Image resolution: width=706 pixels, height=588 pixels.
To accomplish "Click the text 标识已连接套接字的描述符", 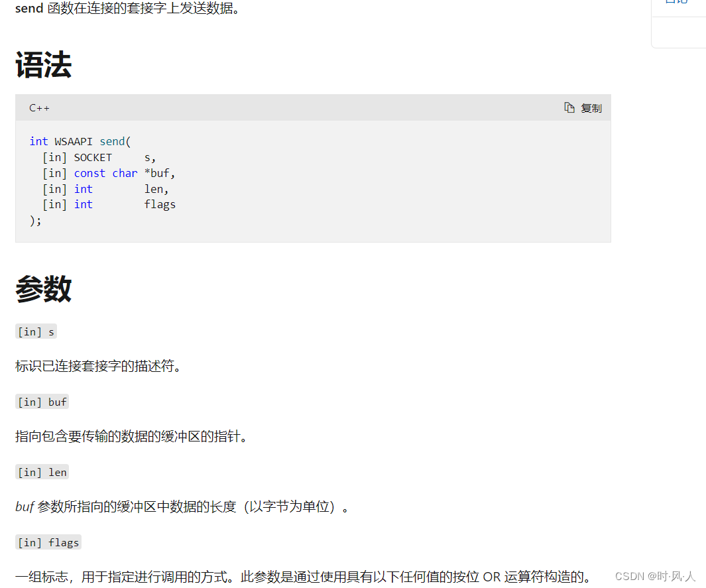I will point(97,366).
